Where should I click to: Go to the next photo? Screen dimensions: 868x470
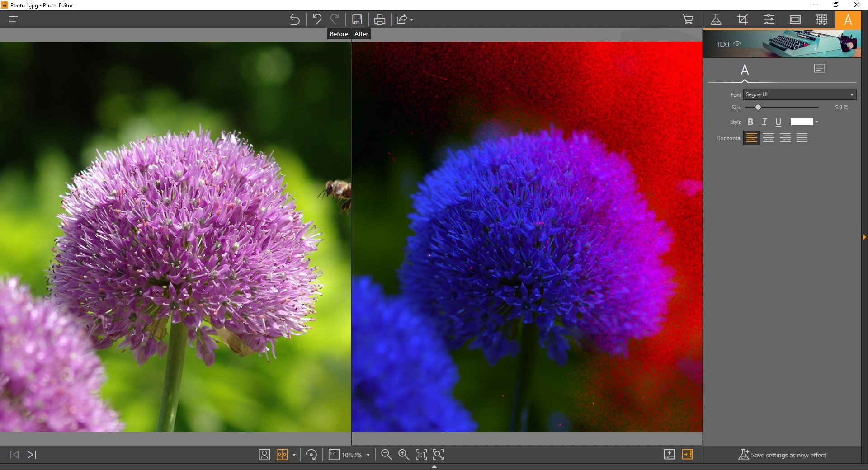32,455
